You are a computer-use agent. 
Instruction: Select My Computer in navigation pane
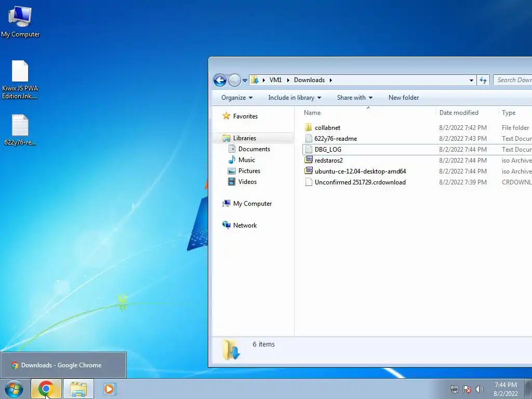[252, 204]
